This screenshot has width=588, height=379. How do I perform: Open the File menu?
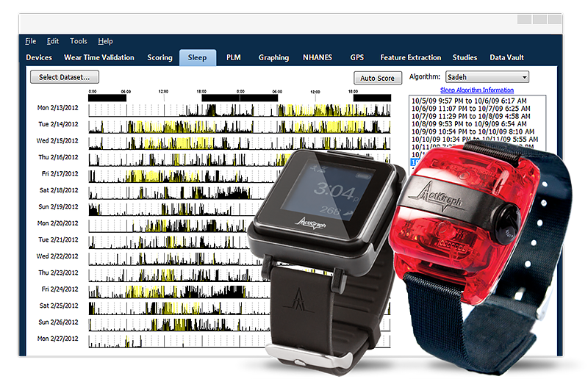click(30, 41)
